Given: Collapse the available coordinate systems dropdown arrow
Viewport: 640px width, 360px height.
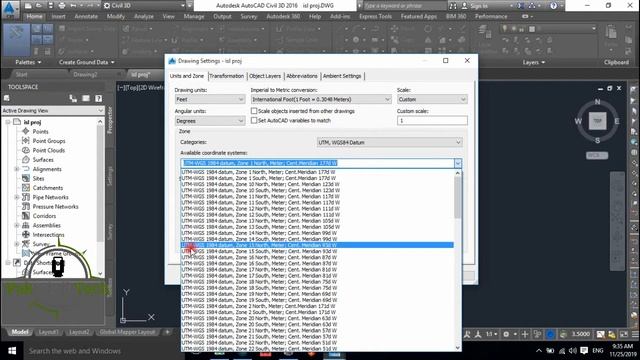Looking at the screenshot, I should coord(458,163).
